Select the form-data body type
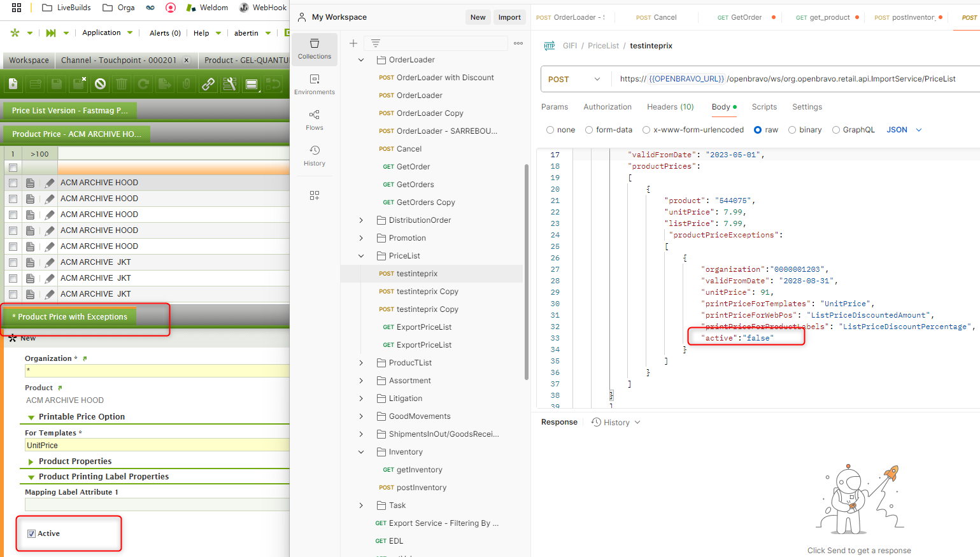Image resolution: width=980 pixels, height=557 pixels. tap(589, 130)
